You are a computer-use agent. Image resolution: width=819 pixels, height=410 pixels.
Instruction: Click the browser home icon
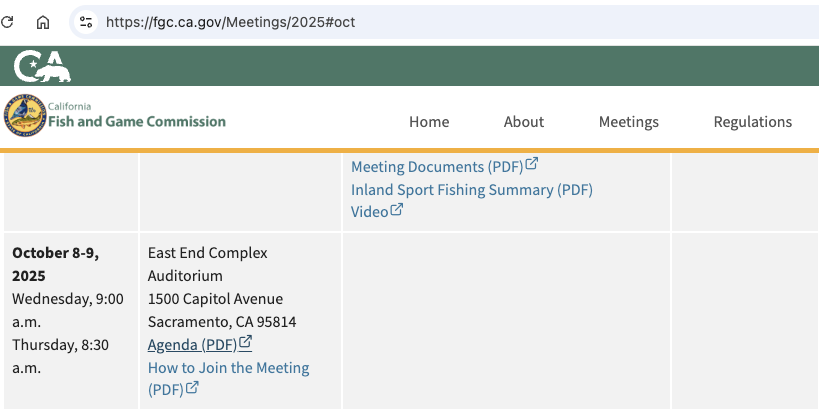coord(43,21)
